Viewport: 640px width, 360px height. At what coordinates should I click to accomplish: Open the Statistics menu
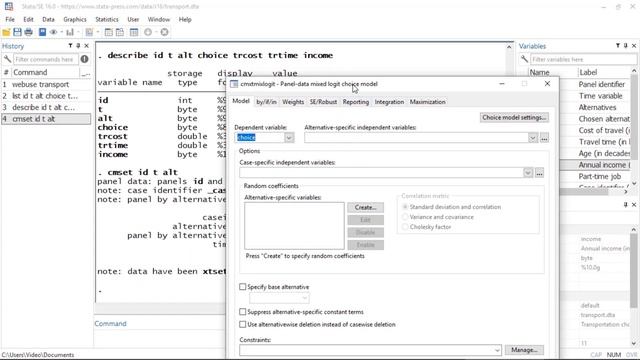[x=107, y=20]
